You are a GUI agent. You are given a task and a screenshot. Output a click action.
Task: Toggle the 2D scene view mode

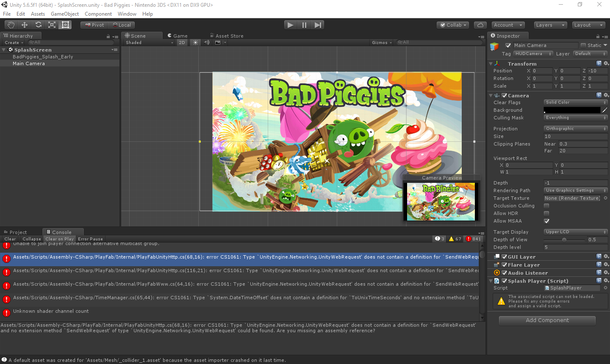coord(182,42)
